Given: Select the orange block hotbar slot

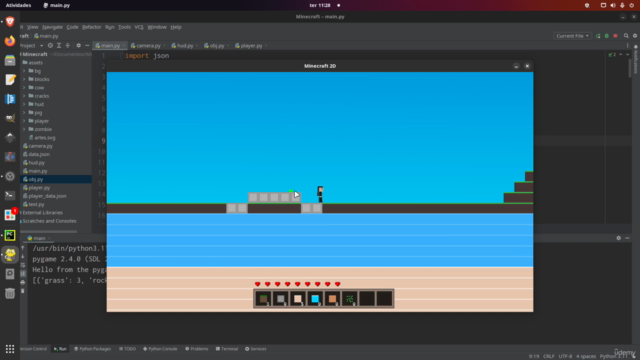Looking at the screenshot, I should tap(332, 299).
